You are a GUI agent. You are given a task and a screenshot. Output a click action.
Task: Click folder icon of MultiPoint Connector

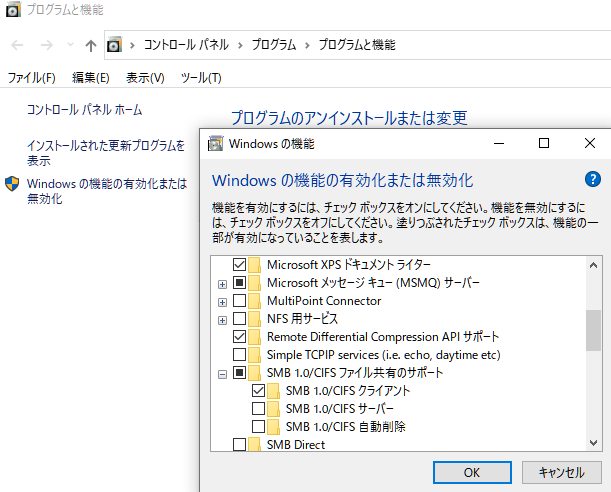(254, 301)
